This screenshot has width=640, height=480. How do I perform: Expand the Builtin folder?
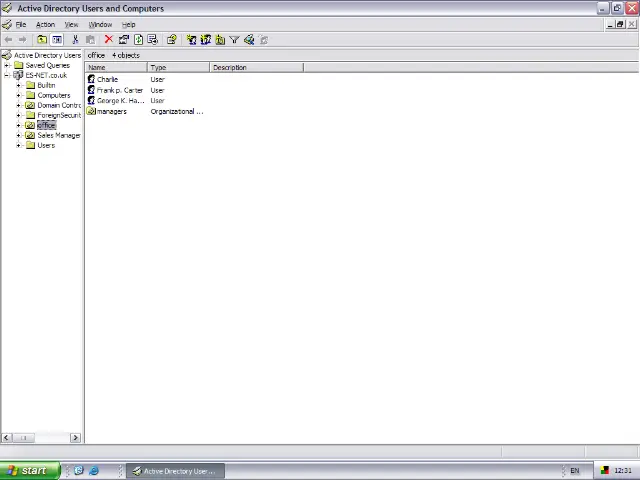18,85
